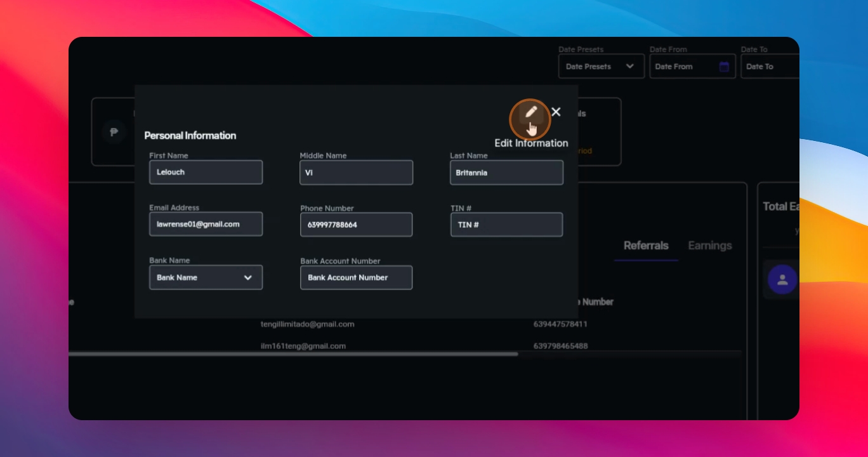
Task: Click the email tengillimitado@gmail.com
Action: (307, 324)
